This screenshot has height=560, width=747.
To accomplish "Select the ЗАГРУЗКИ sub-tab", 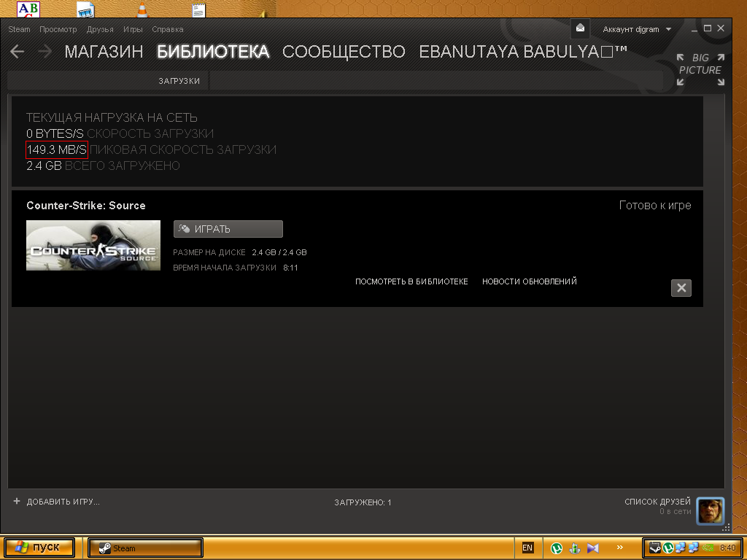I will [x=179, y=81].
